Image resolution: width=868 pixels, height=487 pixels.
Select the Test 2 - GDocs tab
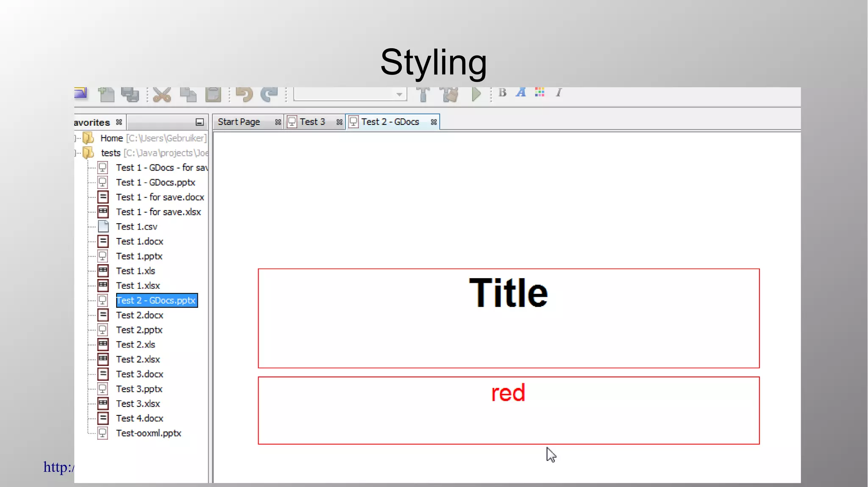(x=390, y=122)
